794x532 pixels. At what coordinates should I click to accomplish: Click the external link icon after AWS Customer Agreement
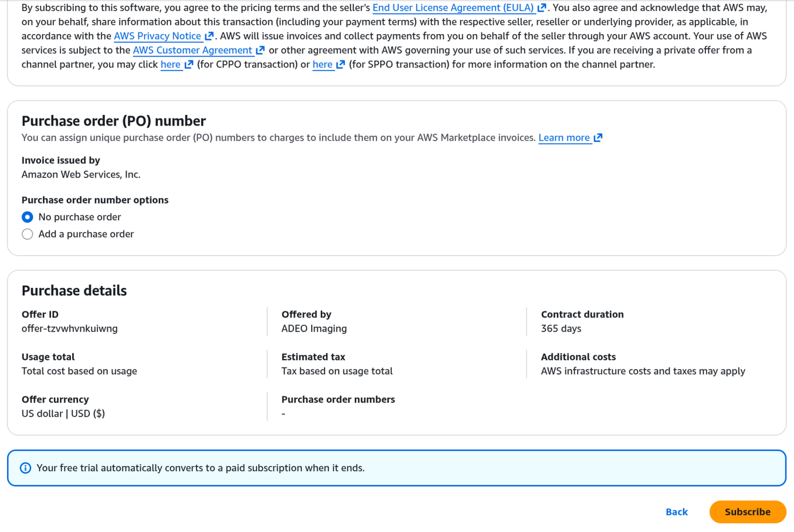[x=261, y=50]
